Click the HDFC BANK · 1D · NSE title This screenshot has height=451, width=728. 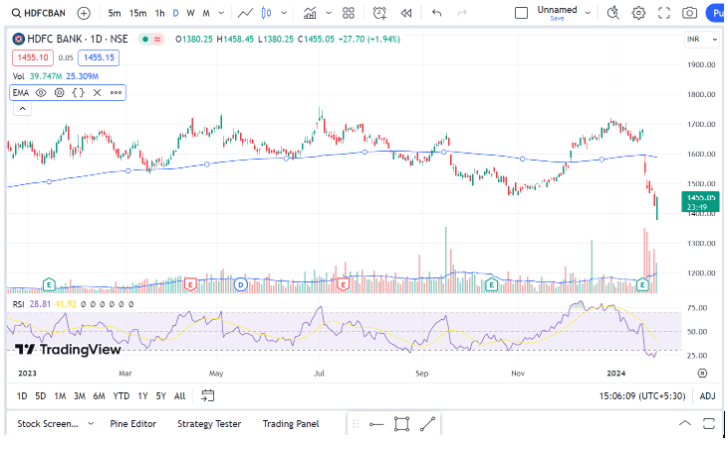pos(78,39)
